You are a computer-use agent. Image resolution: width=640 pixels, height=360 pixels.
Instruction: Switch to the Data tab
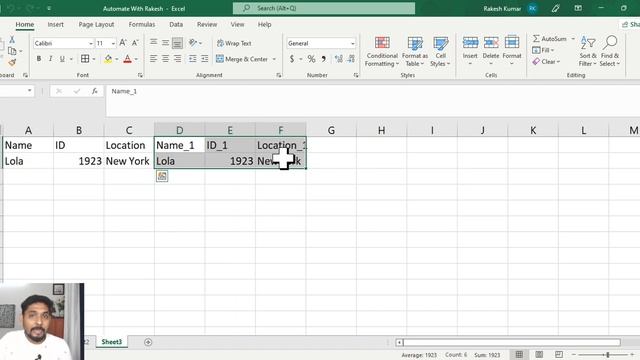coord(176,24)
